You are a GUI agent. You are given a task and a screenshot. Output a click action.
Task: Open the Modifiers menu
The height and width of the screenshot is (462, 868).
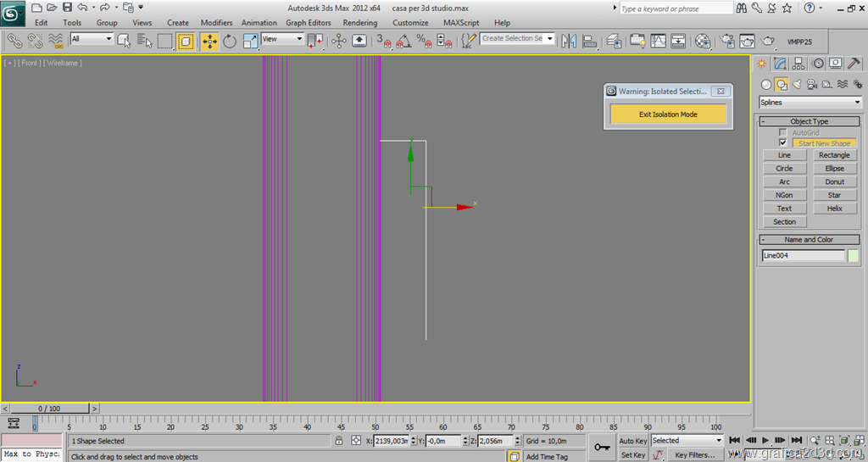216,23
